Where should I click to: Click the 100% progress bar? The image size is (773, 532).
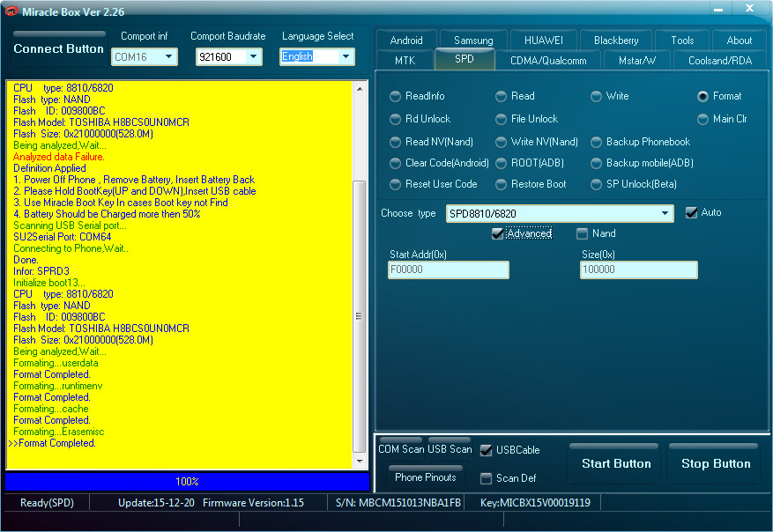[x=187, y=481]
